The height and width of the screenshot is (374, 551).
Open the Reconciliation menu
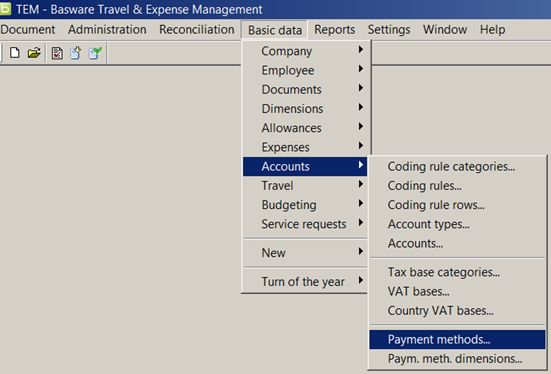pyautogui.click(x=197, y=30)
